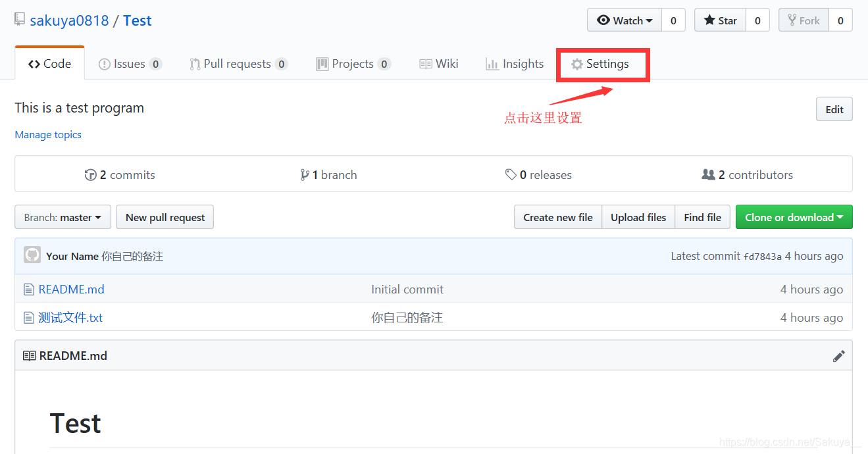The width and height of the screenshot is (868, 454).
Task: Star the repository
Action: [720, 20]
